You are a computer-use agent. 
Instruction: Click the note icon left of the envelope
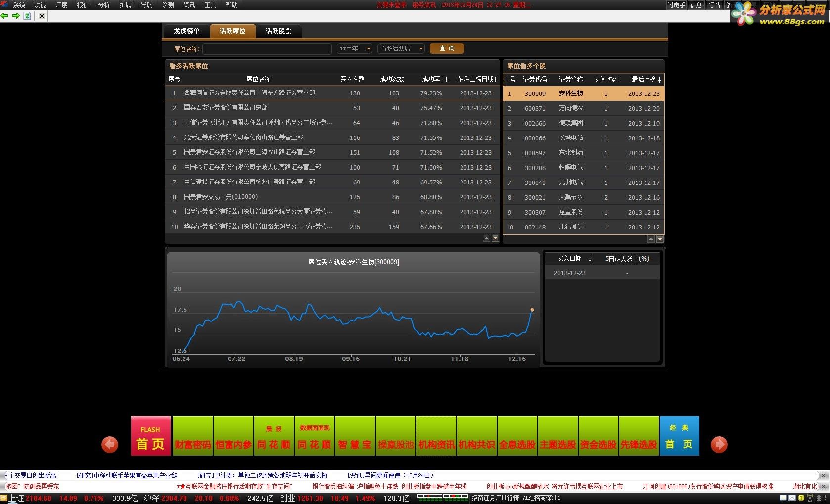[x=784, y=498]
